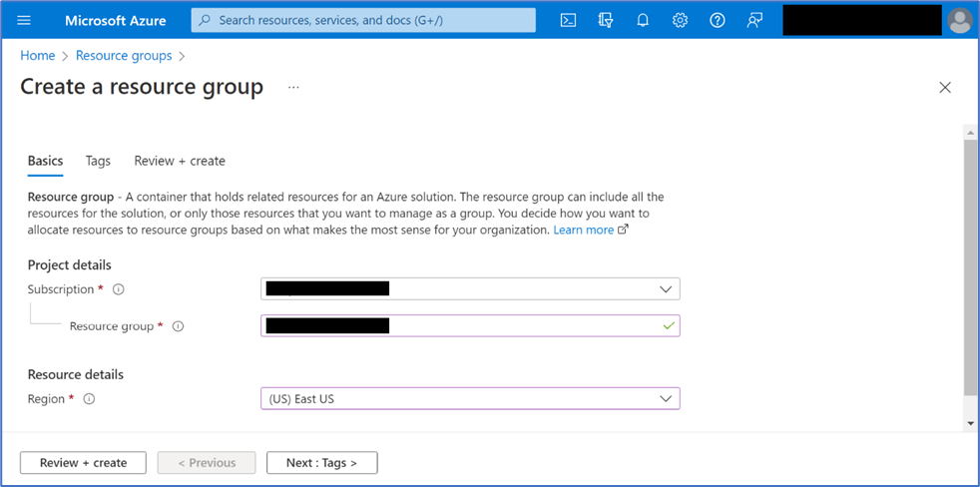The width and height of the screenshot is (980, 487).
Task: Expand the Region dropdown showing East US
Action: (x=470, y=399)
